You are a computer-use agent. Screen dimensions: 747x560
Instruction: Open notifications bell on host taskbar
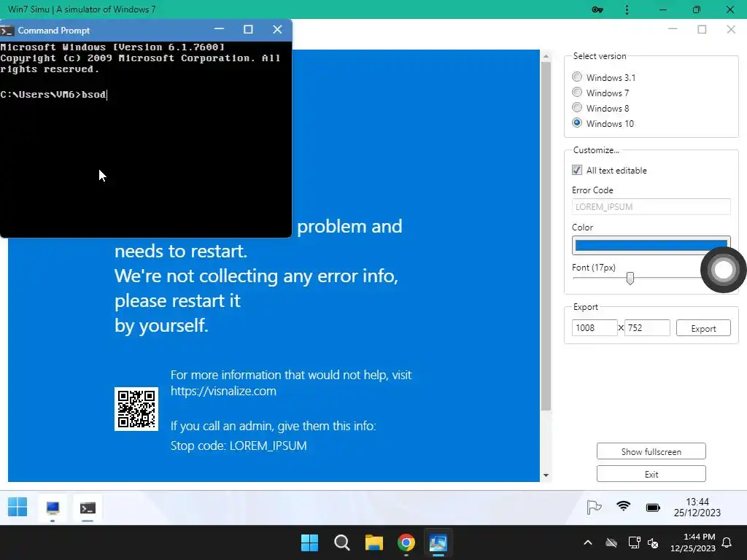[727, 542]
